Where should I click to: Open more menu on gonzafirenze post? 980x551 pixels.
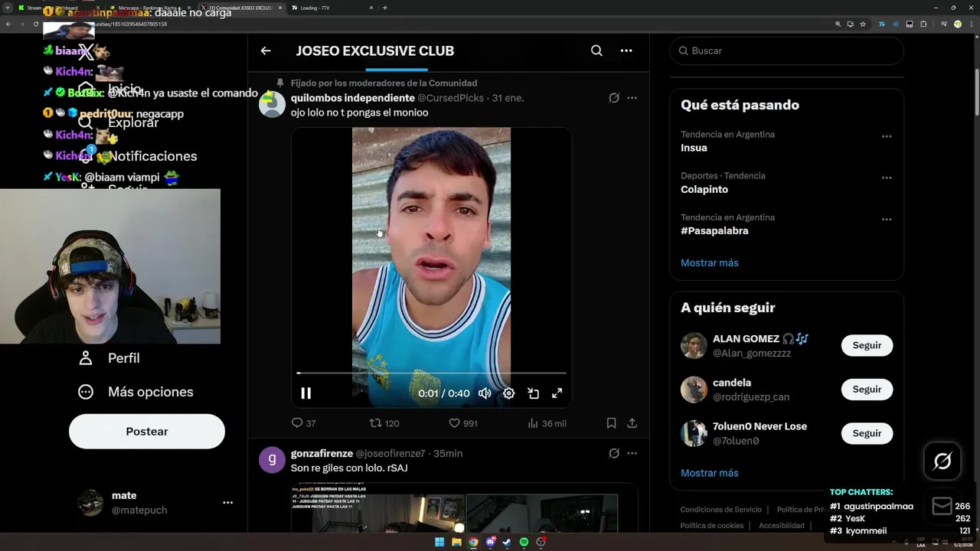632,453
